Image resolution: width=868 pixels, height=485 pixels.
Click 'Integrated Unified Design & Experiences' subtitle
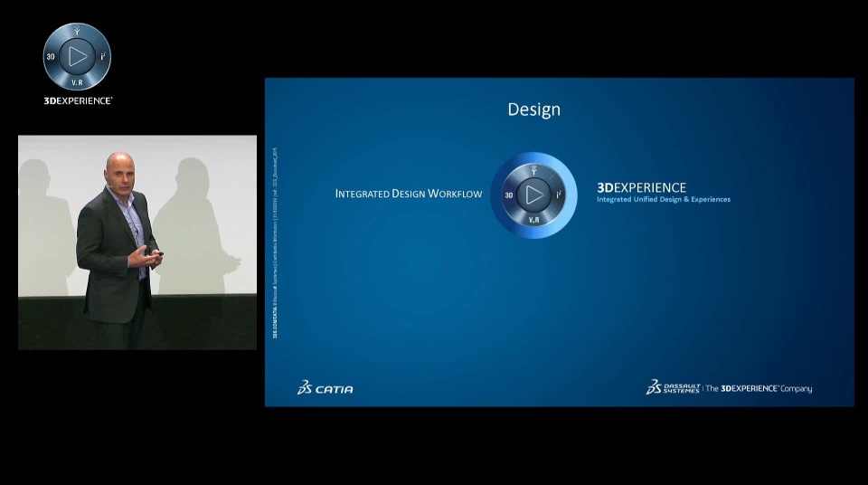pyautogui.click(x=663, y=200)
